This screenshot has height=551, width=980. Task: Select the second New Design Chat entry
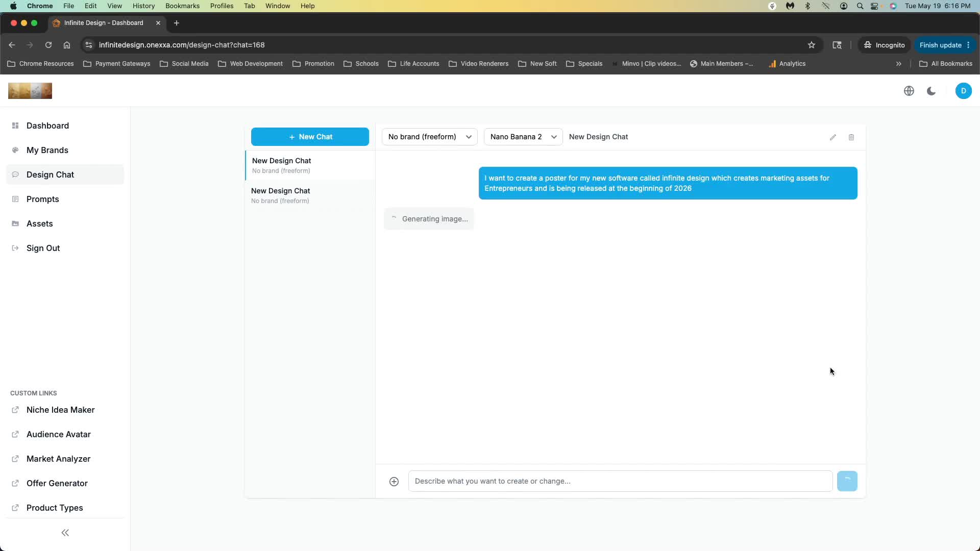coord(310,195)
